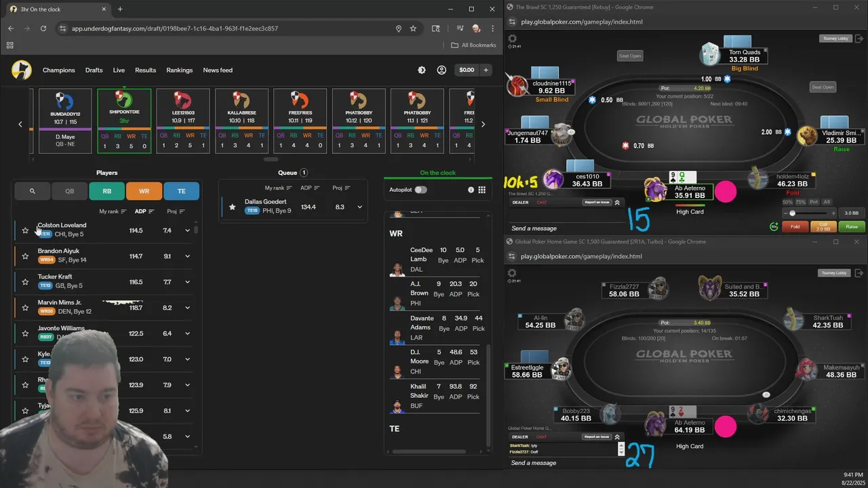Open the Champions menu
Viewport: 868px width, 488px height.
(x=58, y=70)
